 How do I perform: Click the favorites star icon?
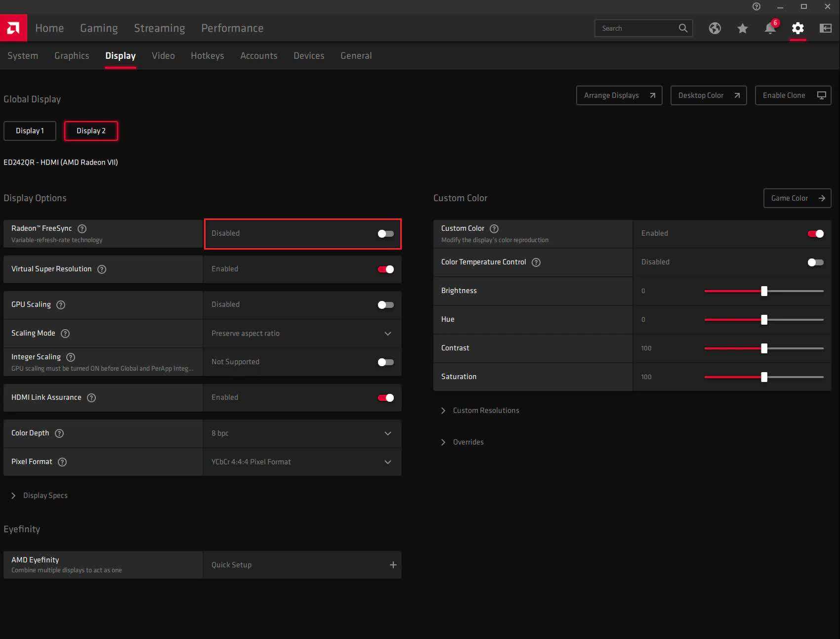coord(742,28)
